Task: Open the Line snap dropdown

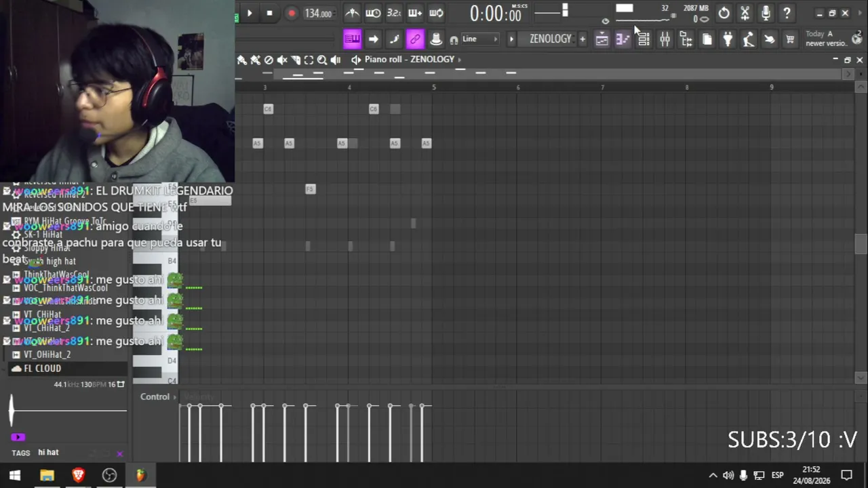Action: pos(480,39)
